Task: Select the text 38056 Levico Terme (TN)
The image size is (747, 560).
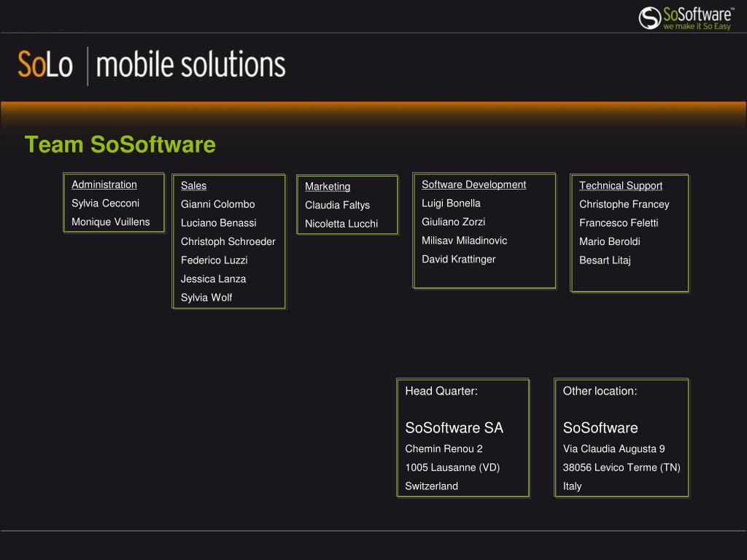Action: pyautogui.click(x=622, y=467)
